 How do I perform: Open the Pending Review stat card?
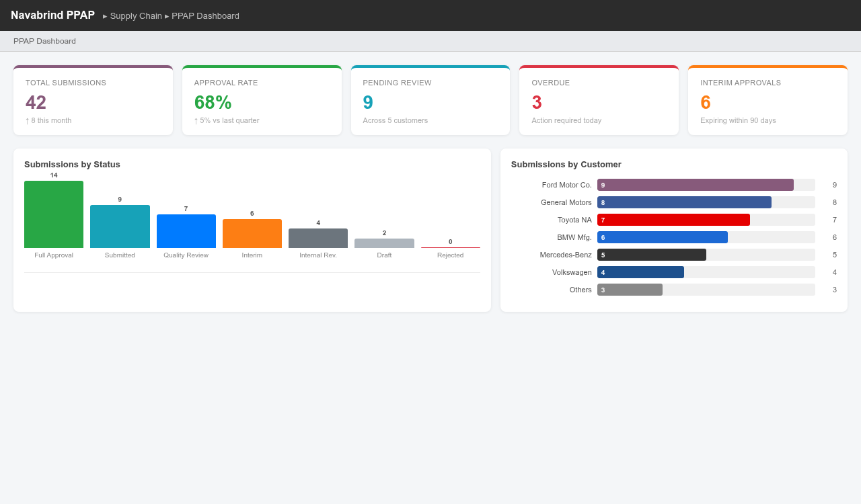tap(430, 100)
